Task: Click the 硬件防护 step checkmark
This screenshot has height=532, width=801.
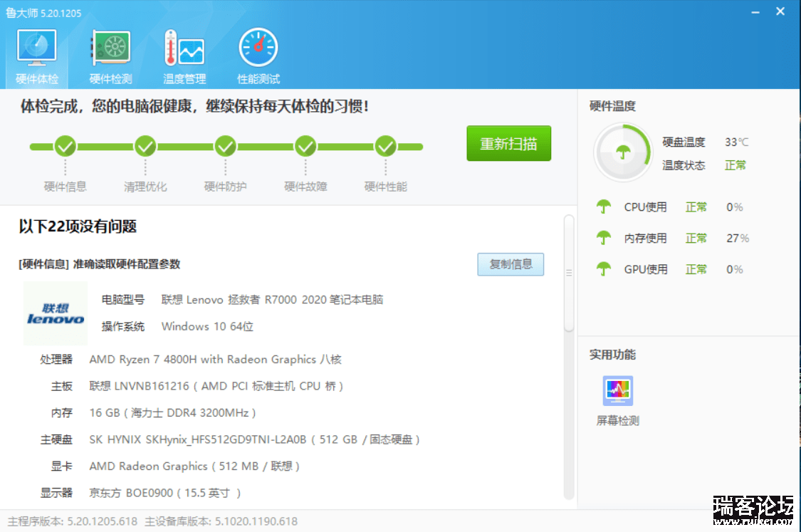Action: (x=225, y=147)
